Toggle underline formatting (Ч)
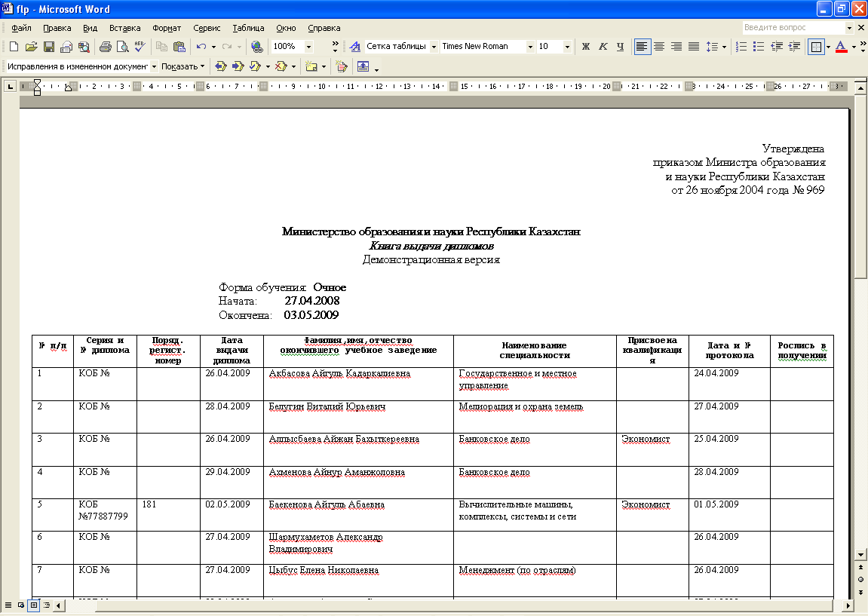Screen dimensions: 868x616 click(620, 47)
